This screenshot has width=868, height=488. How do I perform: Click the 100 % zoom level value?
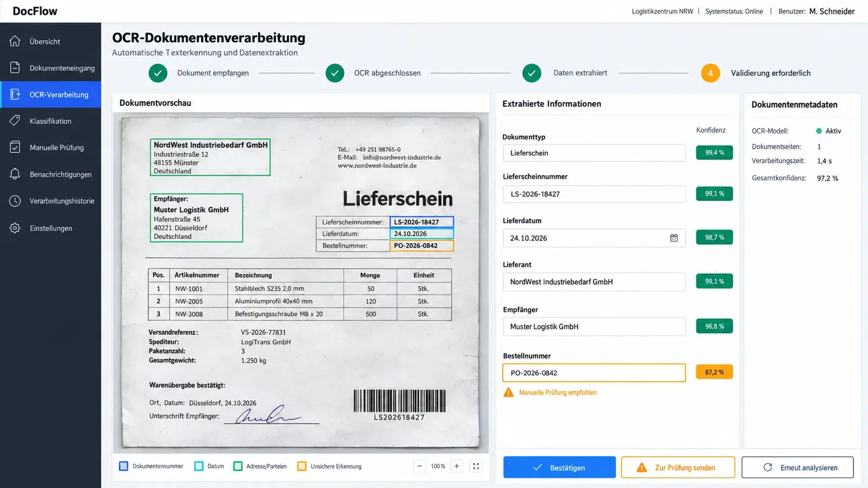point(438,466)
